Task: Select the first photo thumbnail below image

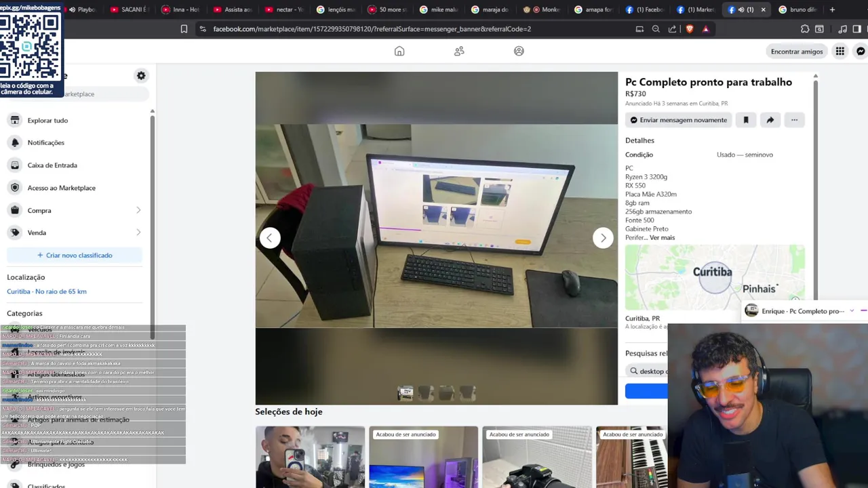Action: (406, 392)
